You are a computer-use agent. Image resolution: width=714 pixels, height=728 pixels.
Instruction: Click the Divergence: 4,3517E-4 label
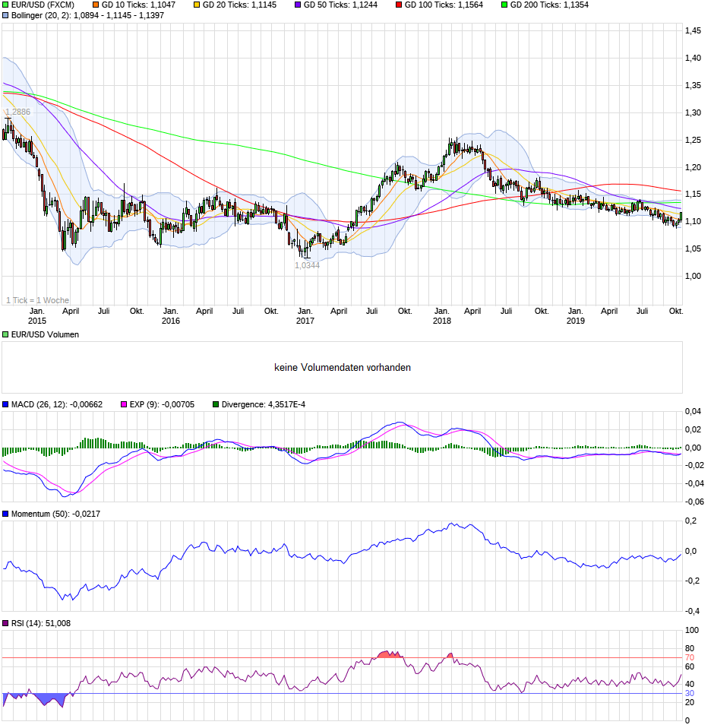pyautogui.click(x=264, y=404)
